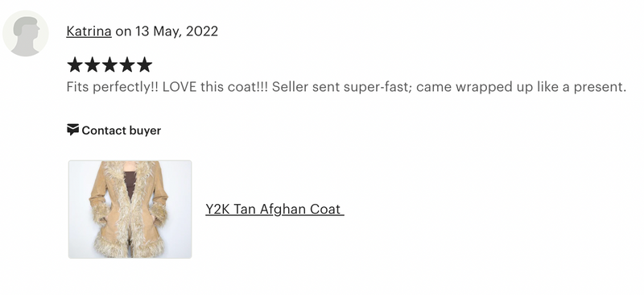The image size is (644, 295).
Task: Open the tan Afghan coat thumbnail
Action: click(x=130, y=210)
